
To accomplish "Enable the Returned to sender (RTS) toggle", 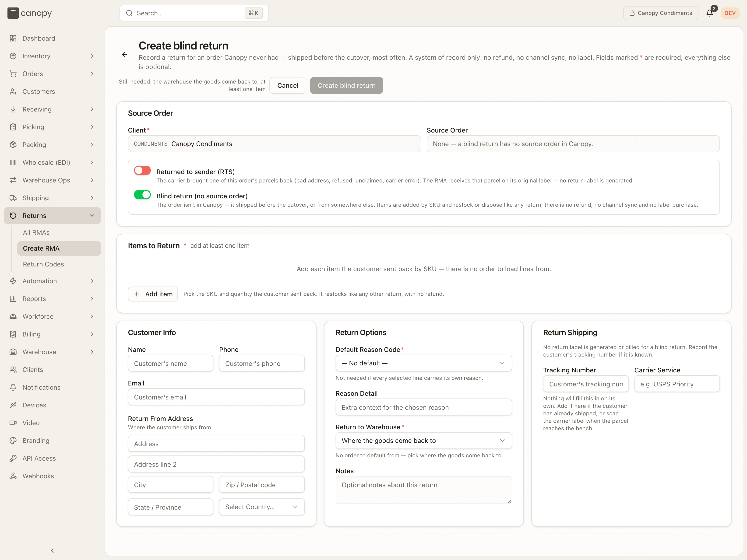I will click(x=142, y=171).
